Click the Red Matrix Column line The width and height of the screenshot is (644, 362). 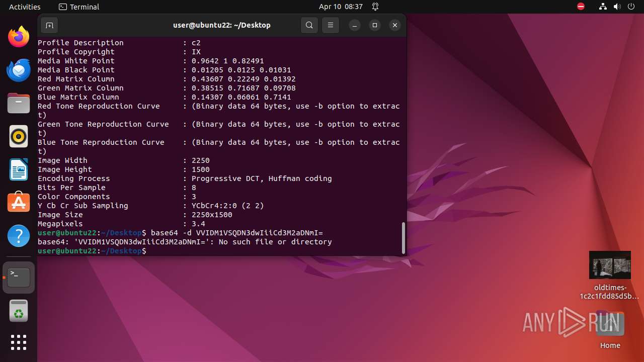coord(167,79)
